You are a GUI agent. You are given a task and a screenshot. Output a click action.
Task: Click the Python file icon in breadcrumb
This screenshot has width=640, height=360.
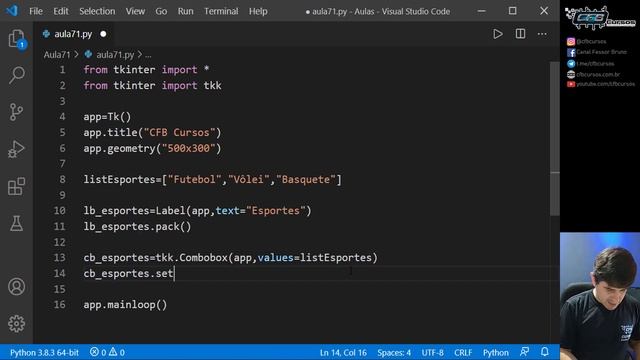88,54
